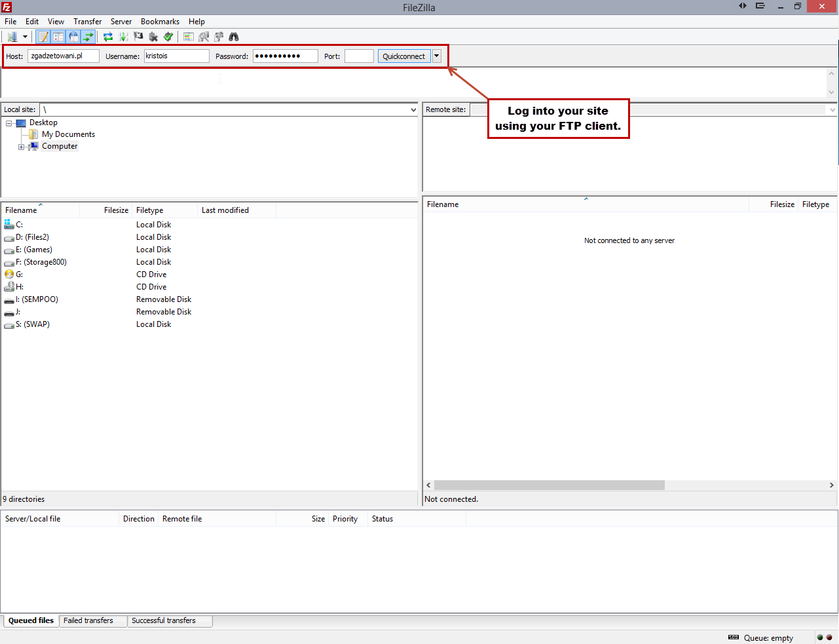Click the H: CD drive icon
839x644 pixels.
(9, 287)
